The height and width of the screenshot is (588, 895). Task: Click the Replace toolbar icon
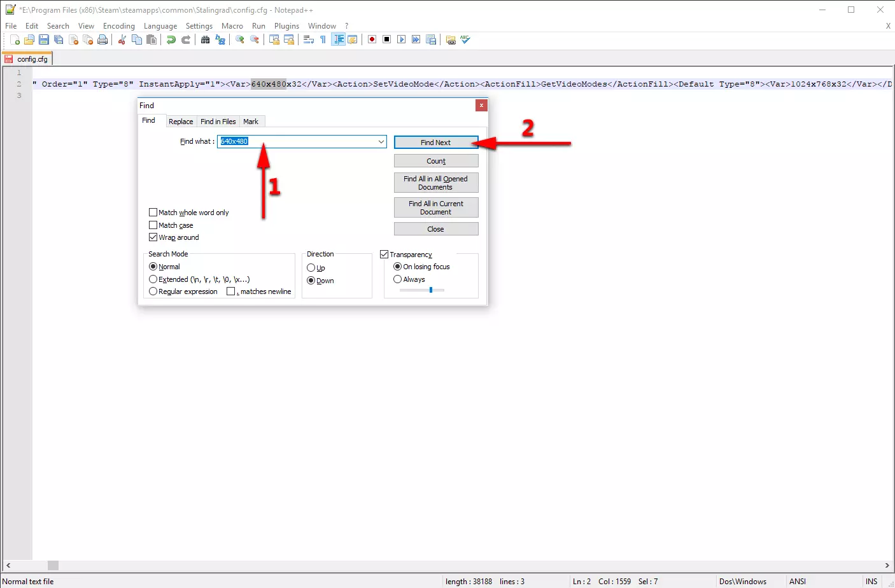click(220, 39)
